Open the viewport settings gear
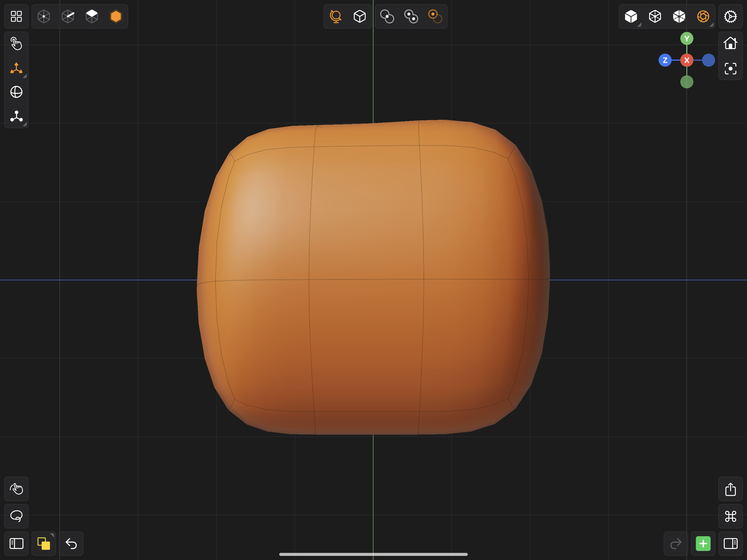The width and height of the screenshot is (747, 560). 730,16
